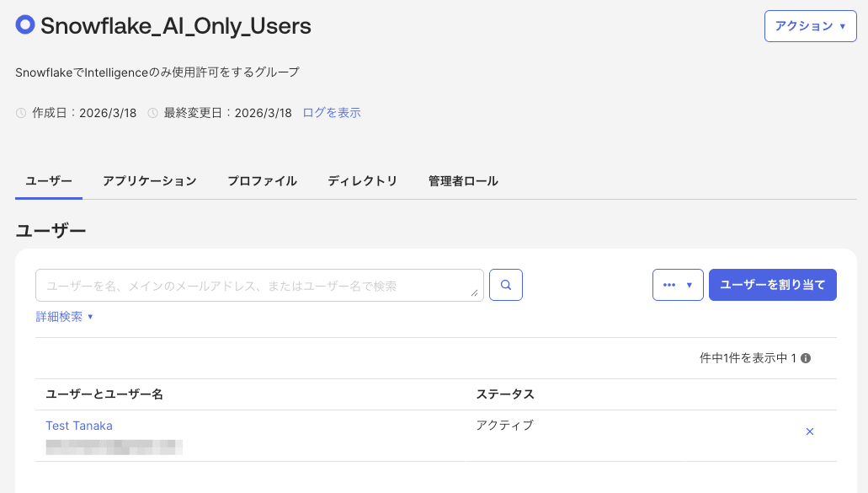Open the Test Tanaka user link
This screenshot has width=868, height=493.
[79, 426]
